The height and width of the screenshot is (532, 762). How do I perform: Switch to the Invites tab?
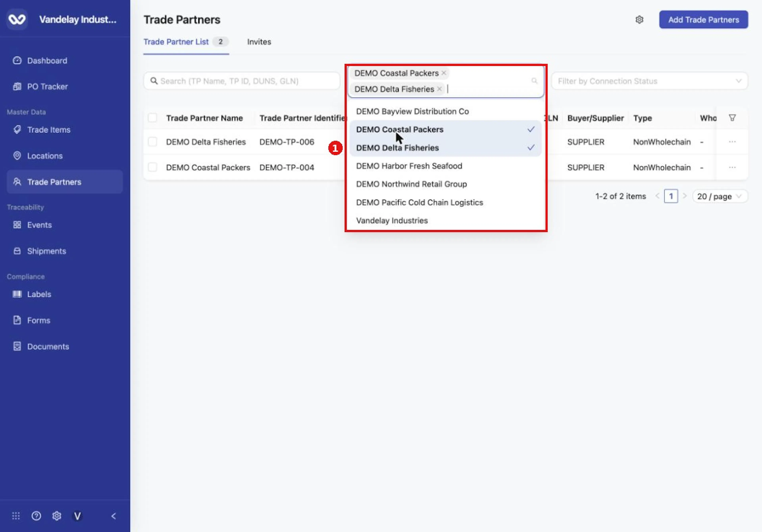point(259,42)
